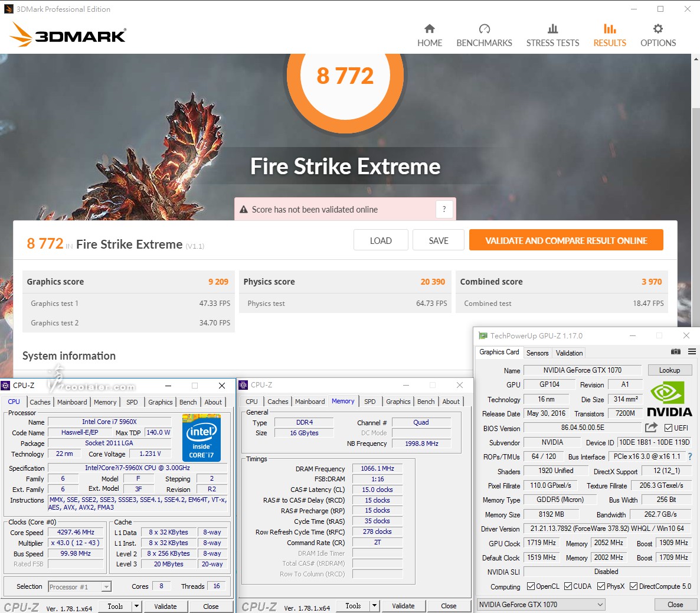This screenshot has height=613, width=700.
Task: Open the GPU-Z hamburger menu
Action: (692, 352)
